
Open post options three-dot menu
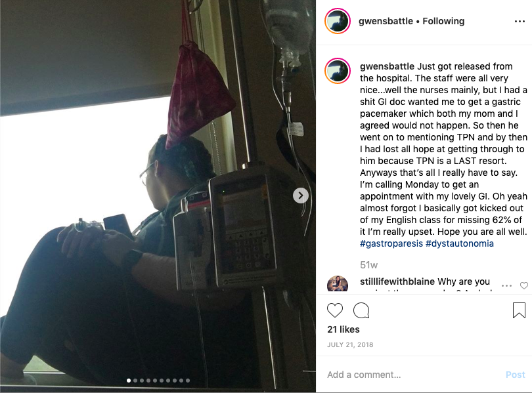click(520, 22)
